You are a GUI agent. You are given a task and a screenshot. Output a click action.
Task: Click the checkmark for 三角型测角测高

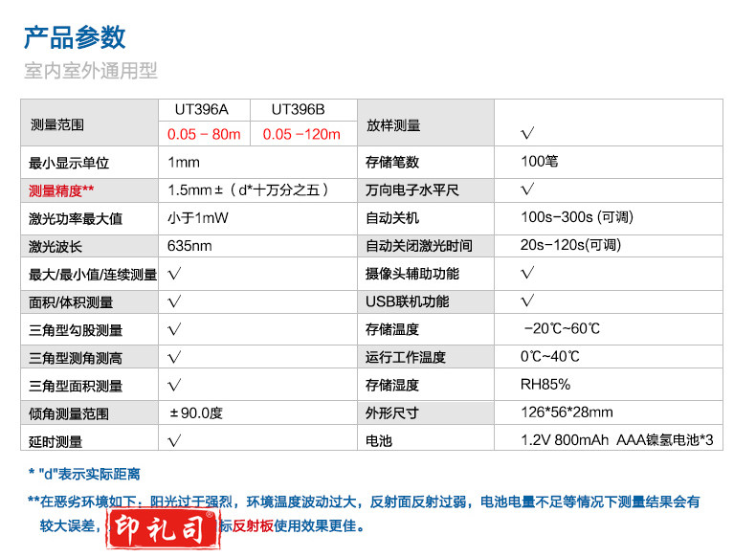175,357
